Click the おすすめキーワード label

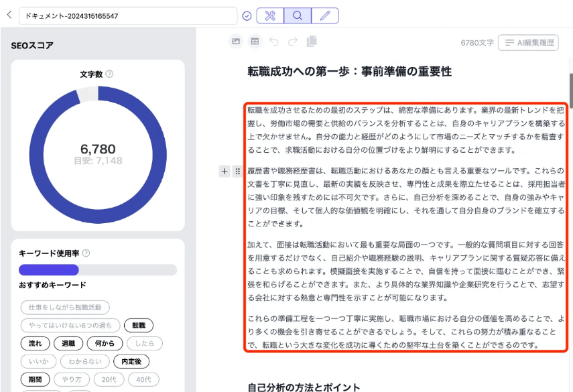53,285
